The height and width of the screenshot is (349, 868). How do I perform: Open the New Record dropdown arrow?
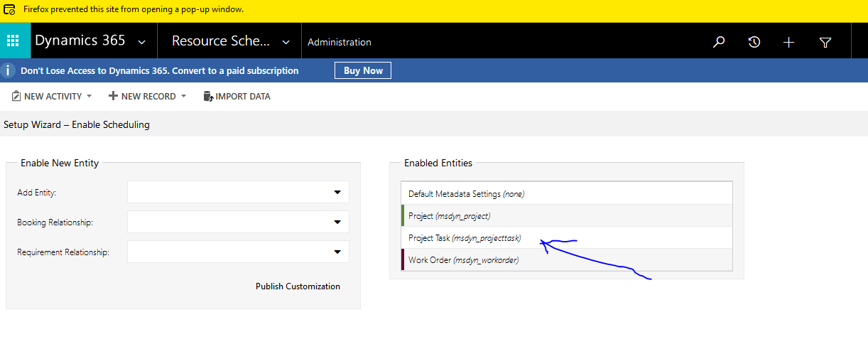pyautogui.click(x=183, y=97)
